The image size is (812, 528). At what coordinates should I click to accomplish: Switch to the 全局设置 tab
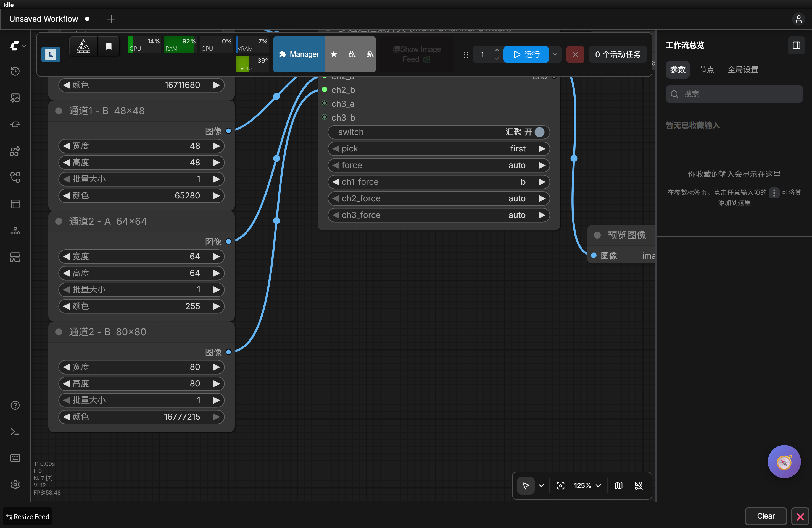coord(743,70)
